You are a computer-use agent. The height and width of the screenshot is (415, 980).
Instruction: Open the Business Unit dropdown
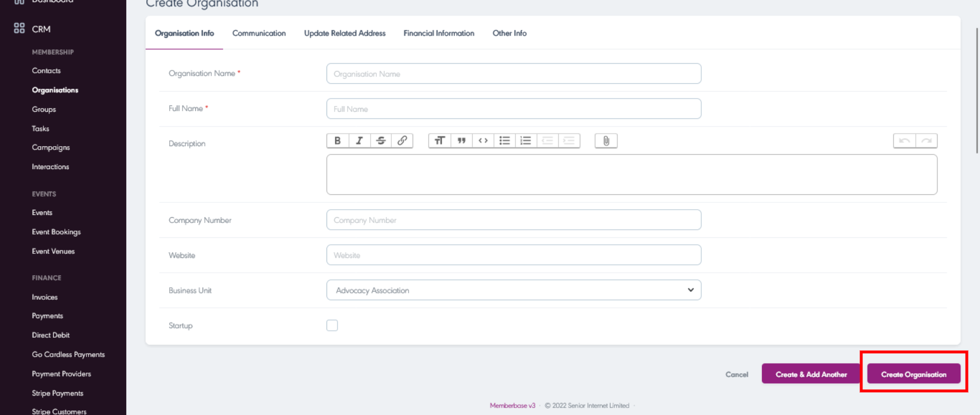(x=514, y=290)
